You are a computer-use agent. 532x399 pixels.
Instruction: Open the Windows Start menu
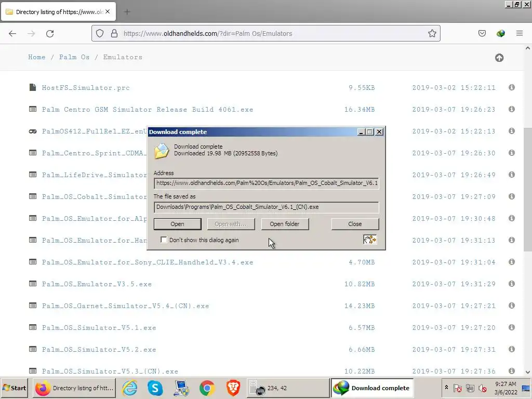[14, 388]
